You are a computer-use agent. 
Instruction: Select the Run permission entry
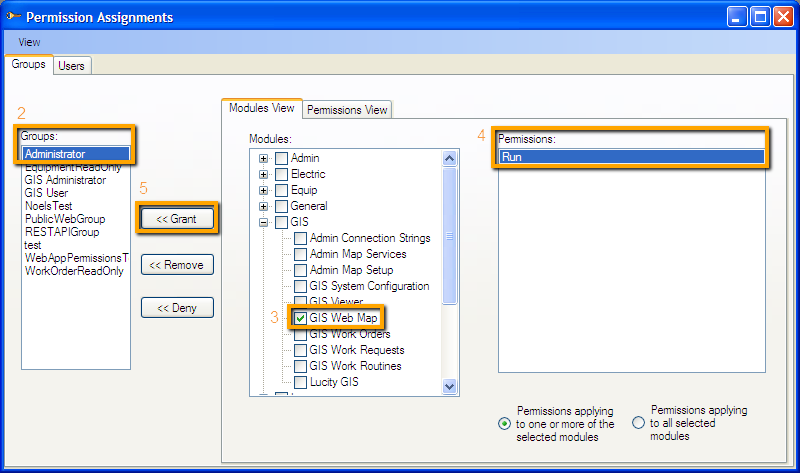click(630, 157)
